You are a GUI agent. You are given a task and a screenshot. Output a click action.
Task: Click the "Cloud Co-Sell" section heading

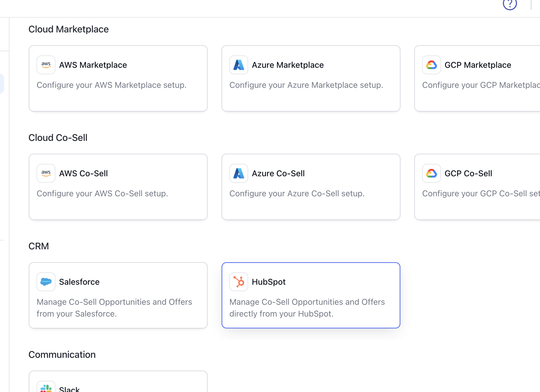point(58,138)
